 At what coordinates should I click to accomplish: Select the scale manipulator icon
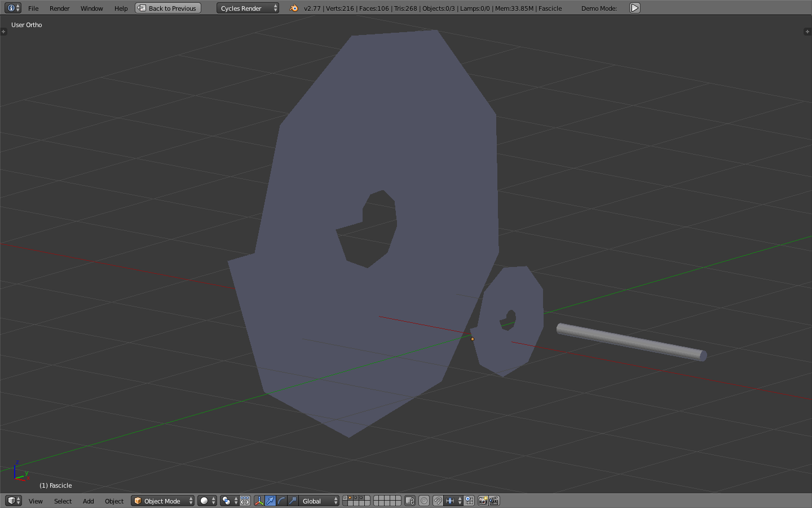click(293, 501)
